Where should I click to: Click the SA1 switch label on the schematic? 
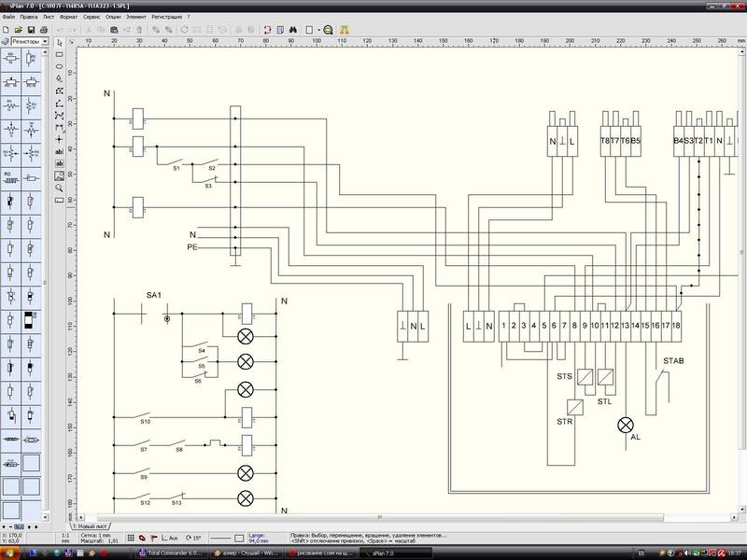153,295
